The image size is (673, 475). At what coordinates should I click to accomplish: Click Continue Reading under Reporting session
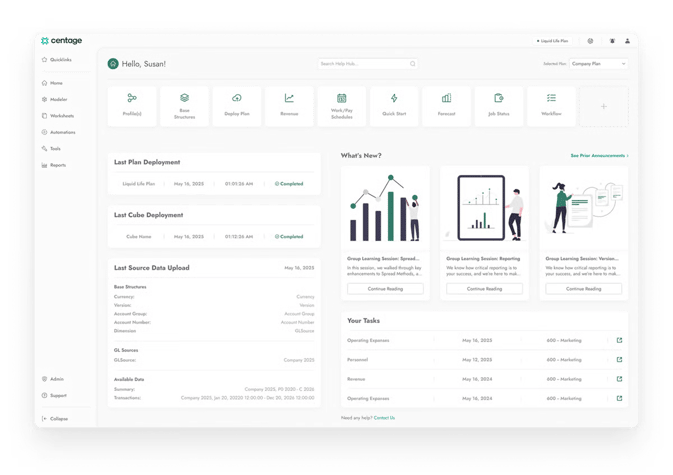tap(484, 288)
